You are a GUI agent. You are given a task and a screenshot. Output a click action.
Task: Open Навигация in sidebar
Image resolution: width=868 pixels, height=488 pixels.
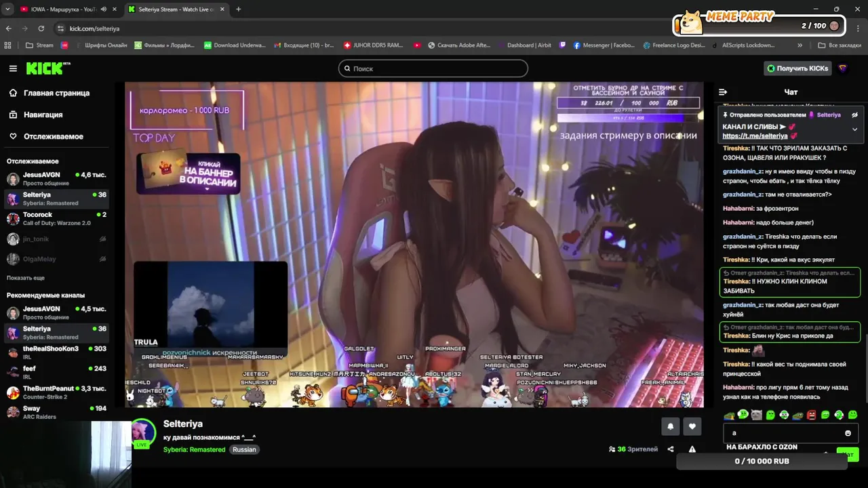click(x=36, y=115)
